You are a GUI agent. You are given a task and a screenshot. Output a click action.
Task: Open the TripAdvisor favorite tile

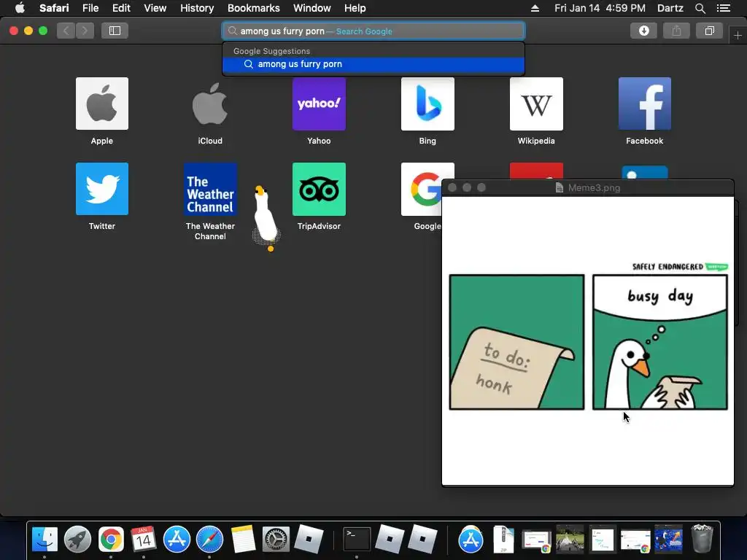(319, 189)
